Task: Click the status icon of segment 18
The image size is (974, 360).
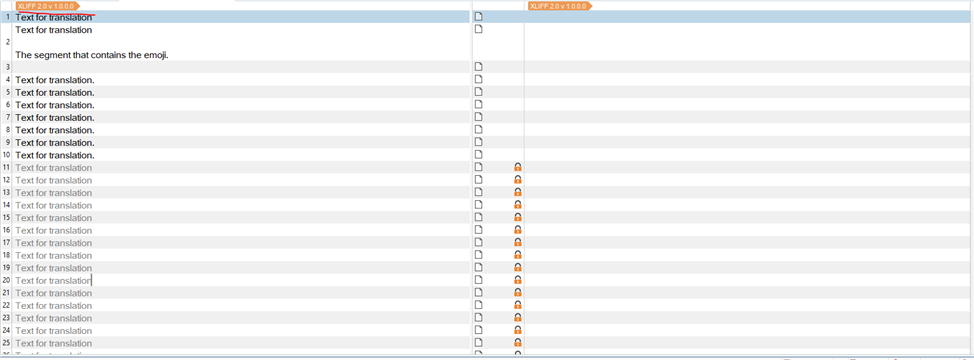Action: [478, 255]
